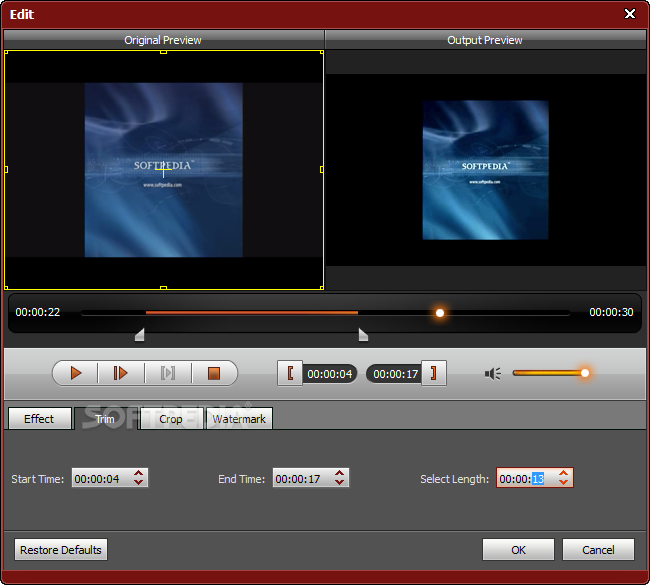Click the Output Preview header
The image size is (650, 585).
coord(485,40)
